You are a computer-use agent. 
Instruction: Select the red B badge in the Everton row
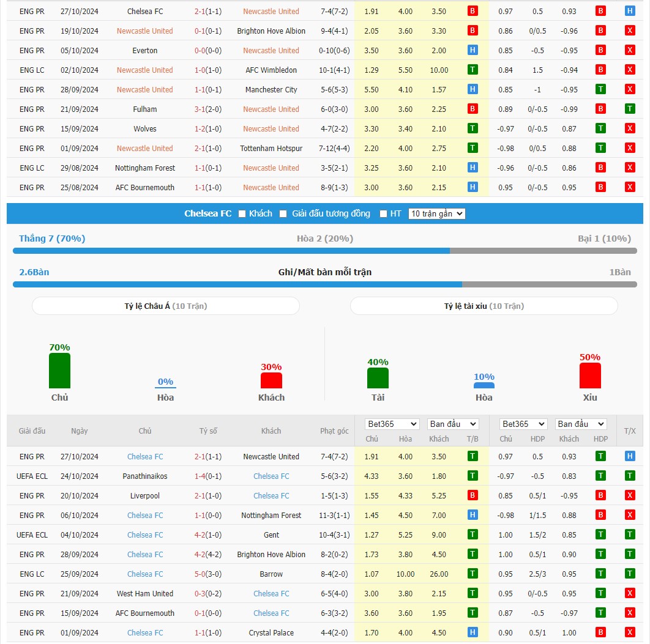point(600,50)
